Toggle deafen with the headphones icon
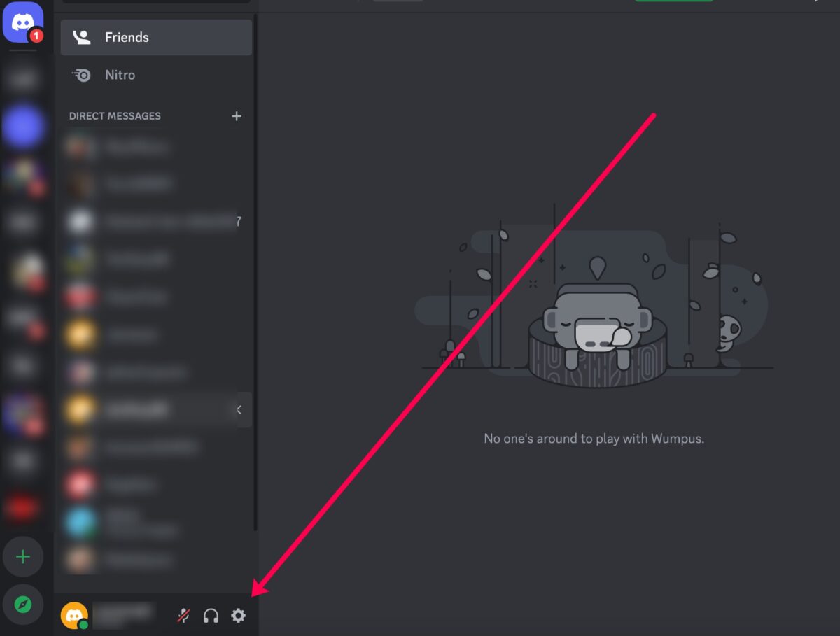 click(x=211, y=616)
